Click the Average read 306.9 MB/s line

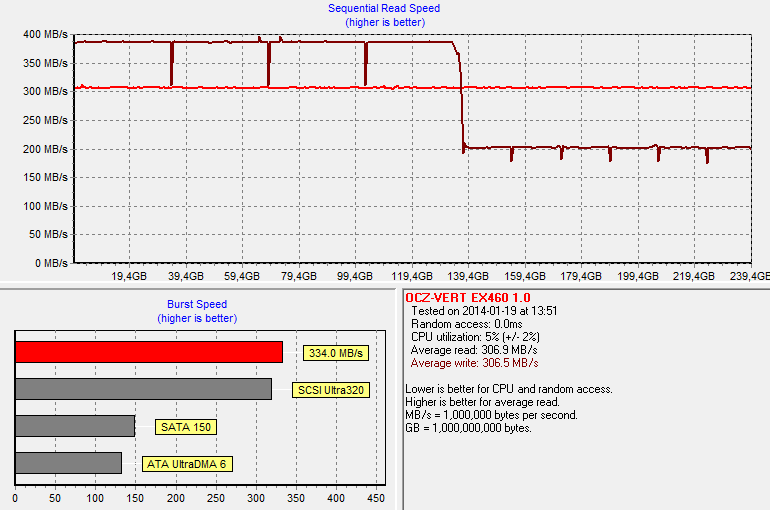(x=474, y=350)
